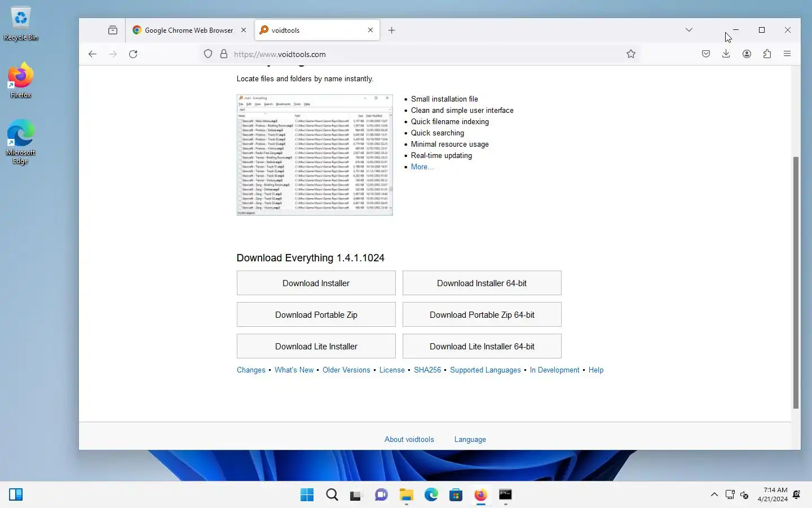Image resolution: width=812 pixels, height=508 pixels.
Task: Expand the list all tabs dropdown
Action: point(689,30)
